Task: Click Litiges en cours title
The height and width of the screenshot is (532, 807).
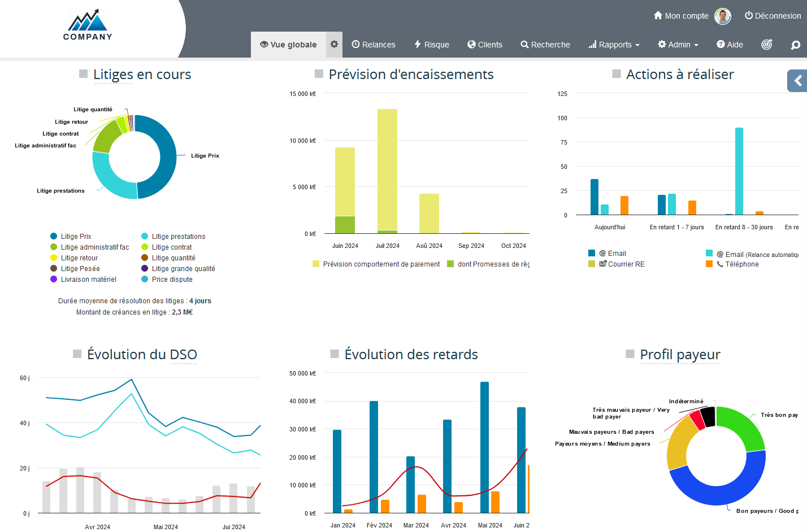Action: click(x=142, y=75)
